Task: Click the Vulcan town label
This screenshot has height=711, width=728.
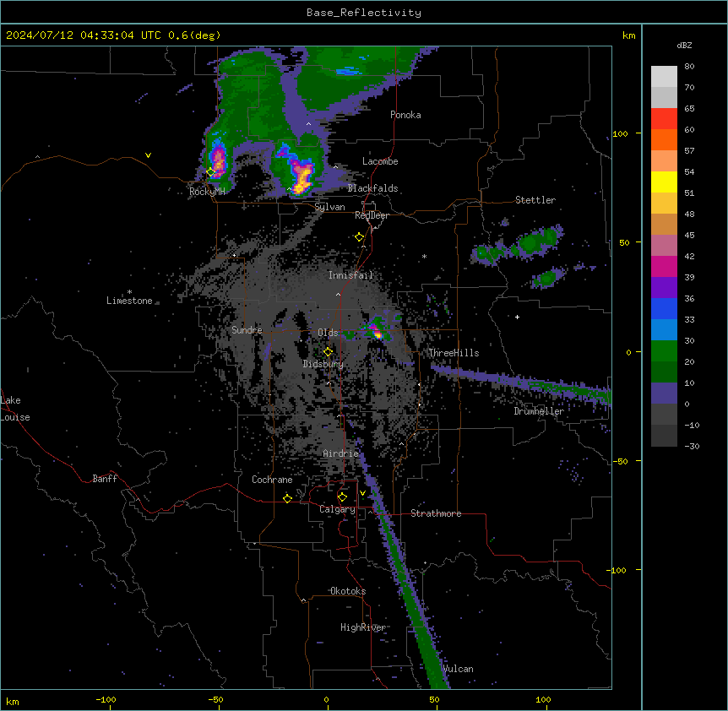Action: [458, 669]
